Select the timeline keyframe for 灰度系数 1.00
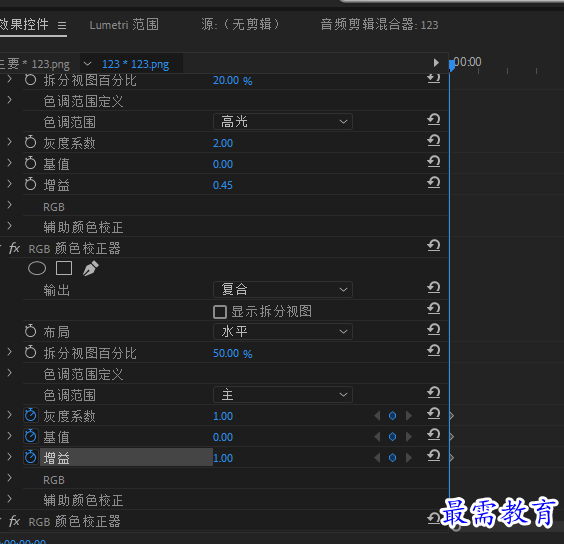 [451, 416]
